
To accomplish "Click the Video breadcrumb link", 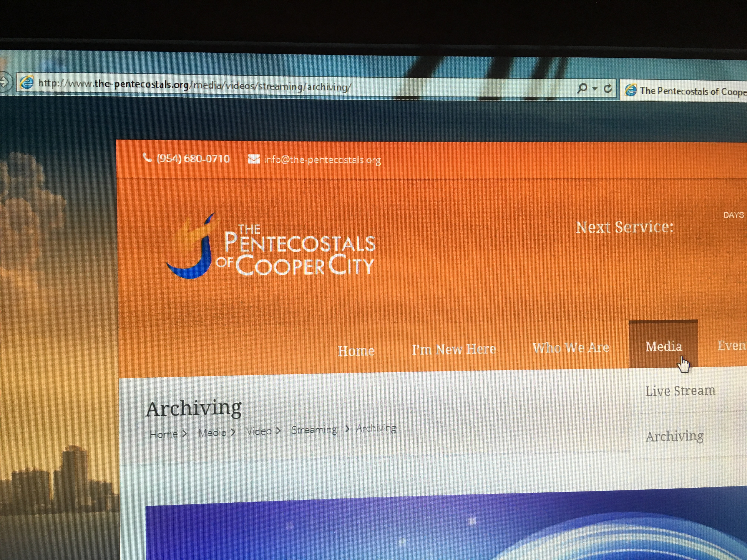I will click(259, 431).
